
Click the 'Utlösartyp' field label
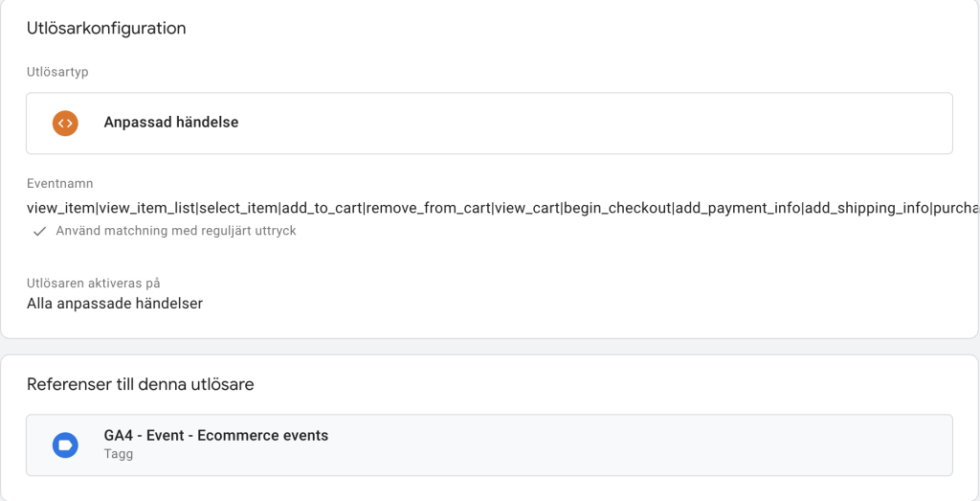point(57,72)
